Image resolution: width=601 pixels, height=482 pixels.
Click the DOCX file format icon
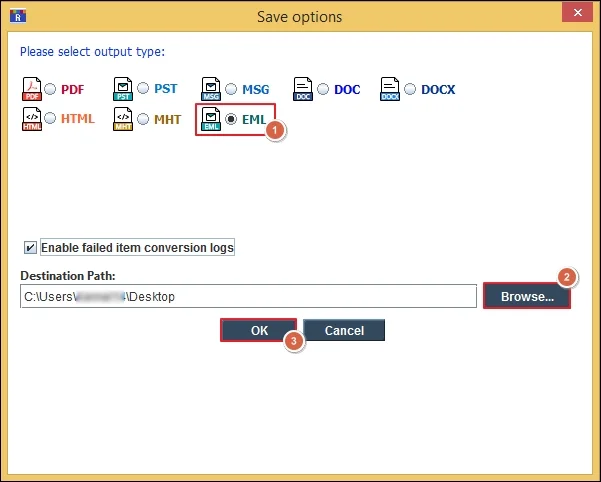pyautogui.click(x=390, y=89)
